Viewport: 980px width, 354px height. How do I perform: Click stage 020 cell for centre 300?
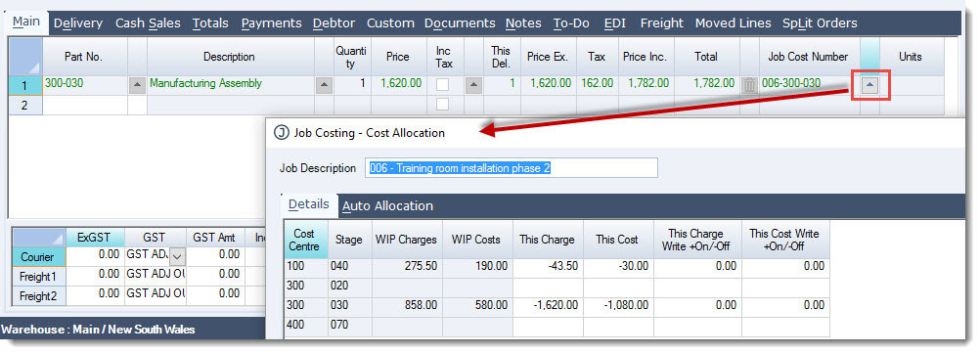pyautogui.click(x=350, y=287)
